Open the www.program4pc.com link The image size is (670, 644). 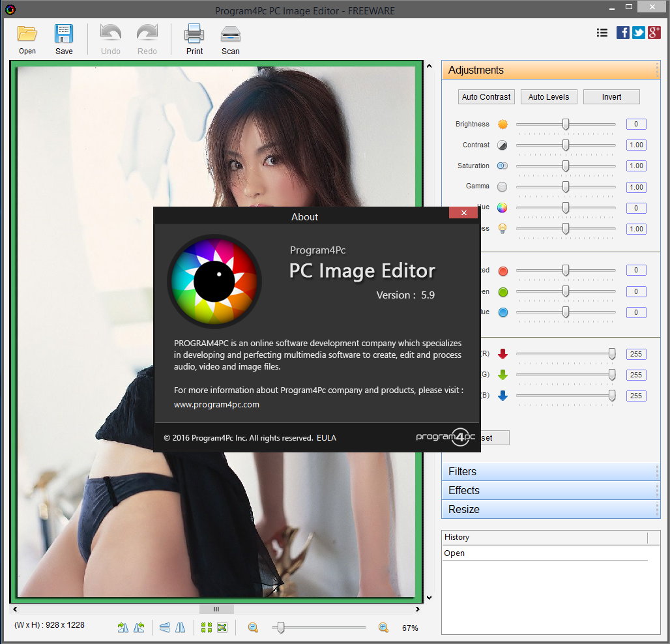tap(216, 404)
